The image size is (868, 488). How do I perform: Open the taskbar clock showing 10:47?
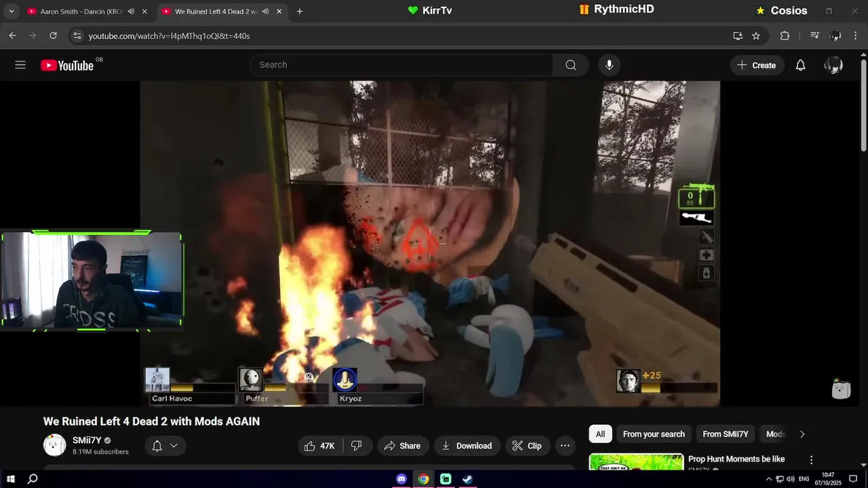click(828, 479)
